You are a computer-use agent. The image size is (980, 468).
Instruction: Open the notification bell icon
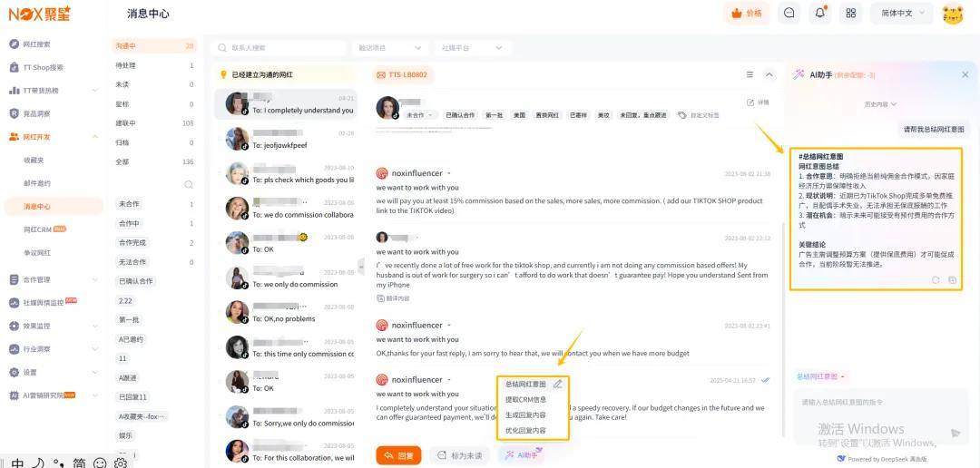tap(820, 13)
